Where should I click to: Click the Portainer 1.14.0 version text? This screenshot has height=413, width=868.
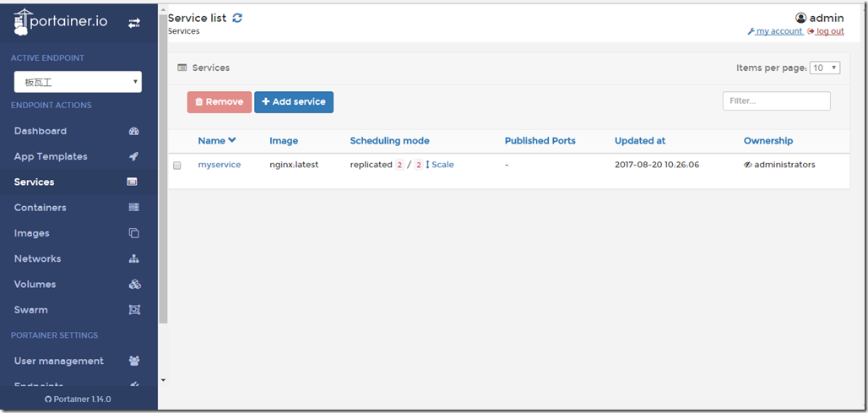[81, 399]
